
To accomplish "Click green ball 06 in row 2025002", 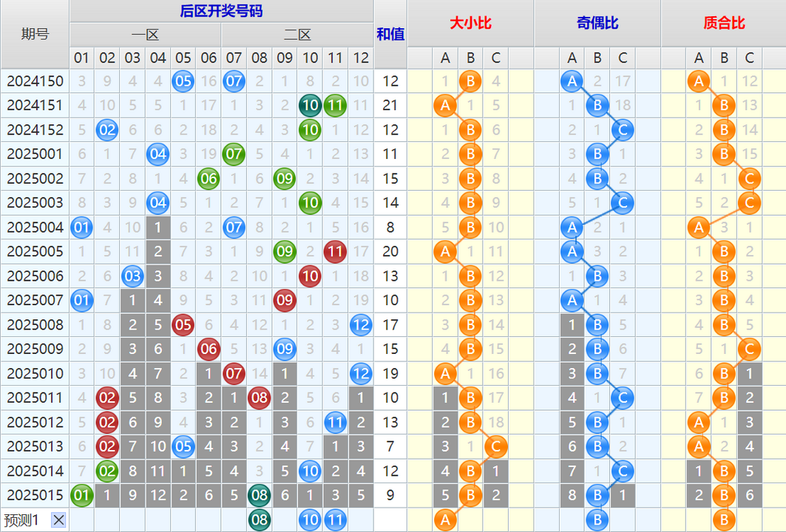I will [209, 178].
